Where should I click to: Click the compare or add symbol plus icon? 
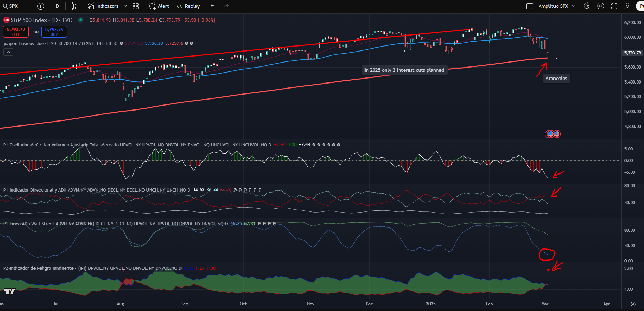40,6
